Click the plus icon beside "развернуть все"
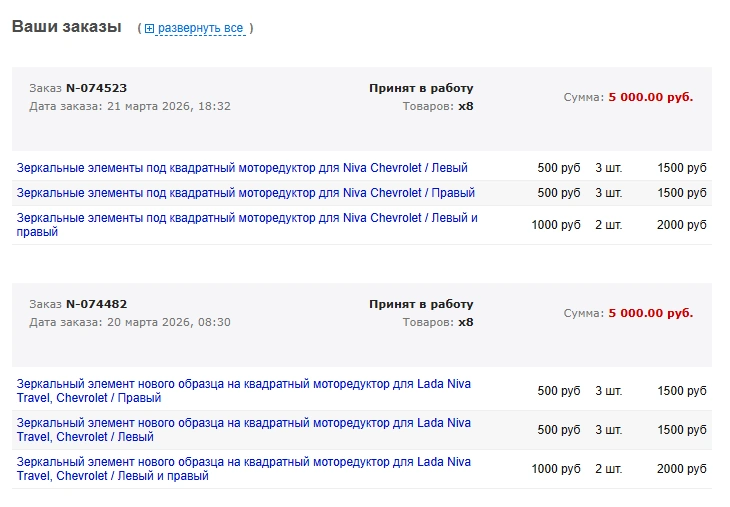Screen dimensions: 730x507 [x=150, y=29]
